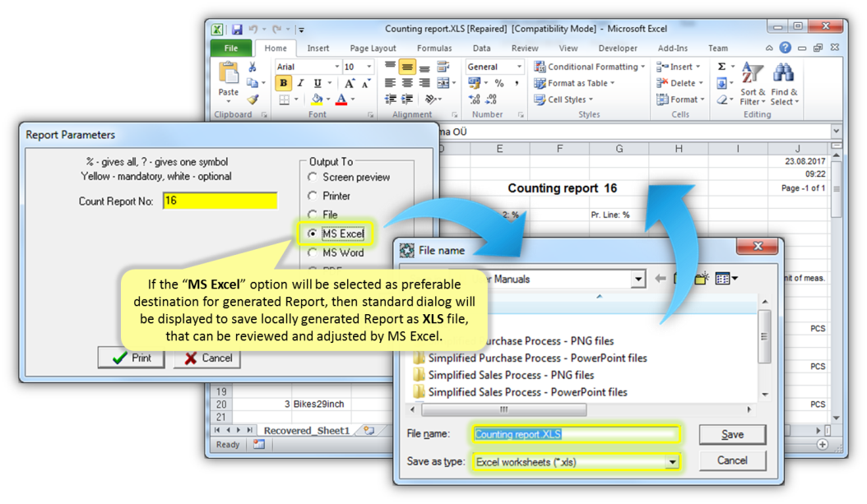Switch to the Data ribbon tab
Image resolution: width=867 pixels, height=504 pixels.
(x=481, y=48)
